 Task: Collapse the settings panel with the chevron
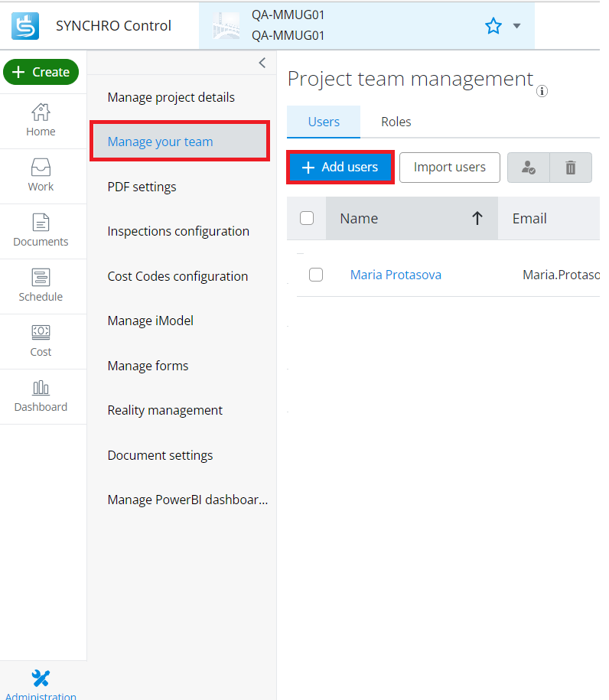click(x=262, y=63)
